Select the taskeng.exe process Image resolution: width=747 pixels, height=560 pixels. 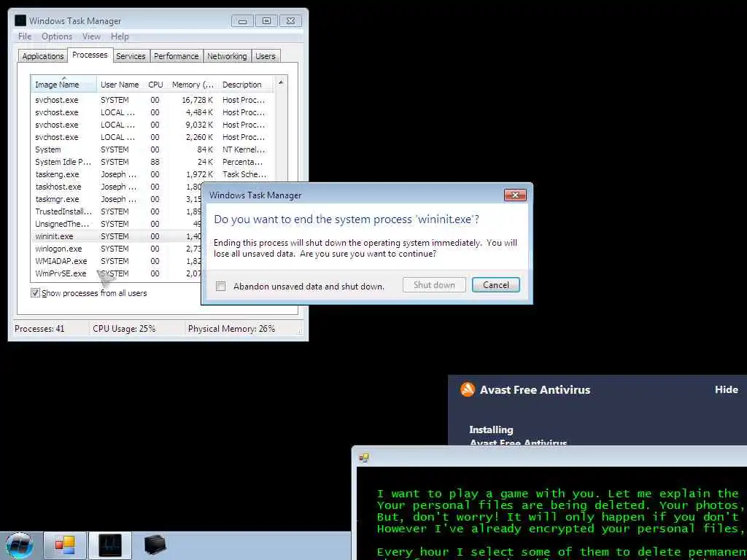pyautogui.click(x=150, y=174)
